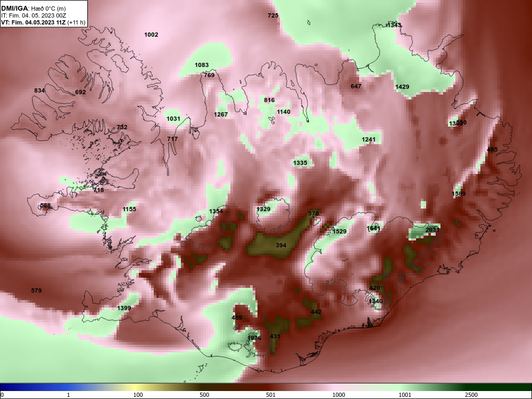
Task: Click the 1083 label on the map
Action: pyautogui.click(x=202, y=65)
